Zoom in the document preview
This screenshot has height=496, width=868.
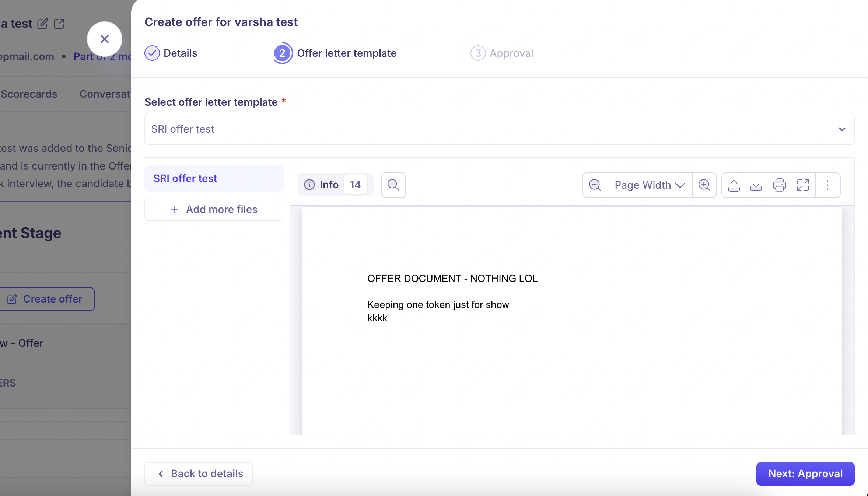[704, 185]
